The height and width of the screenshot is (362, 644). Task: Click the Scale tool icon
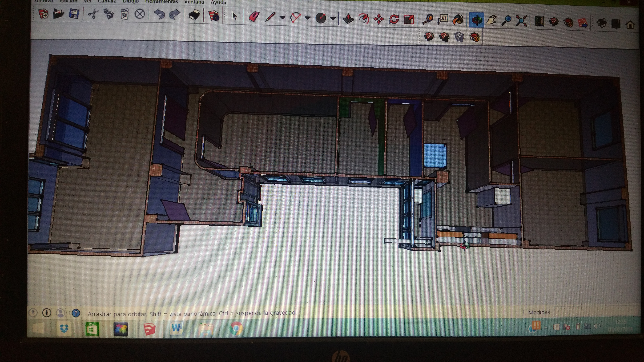(409, 20)
